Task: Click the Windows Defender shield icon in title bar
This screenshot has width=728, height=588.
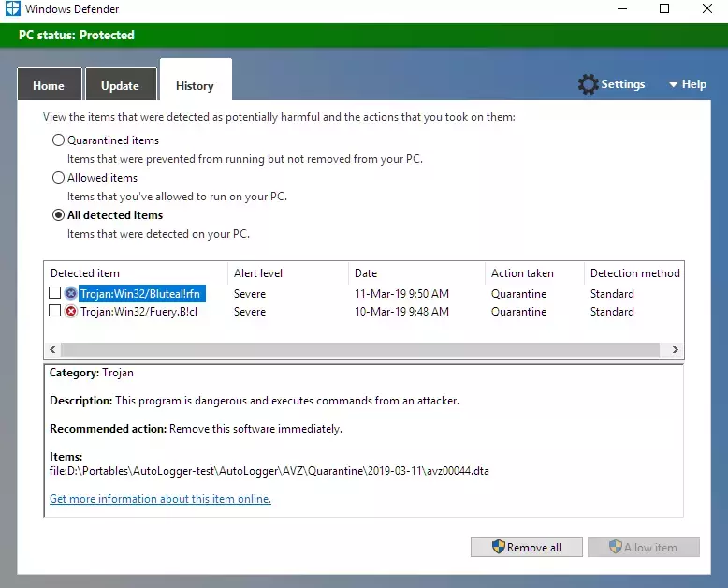Action: coord(12,8)
